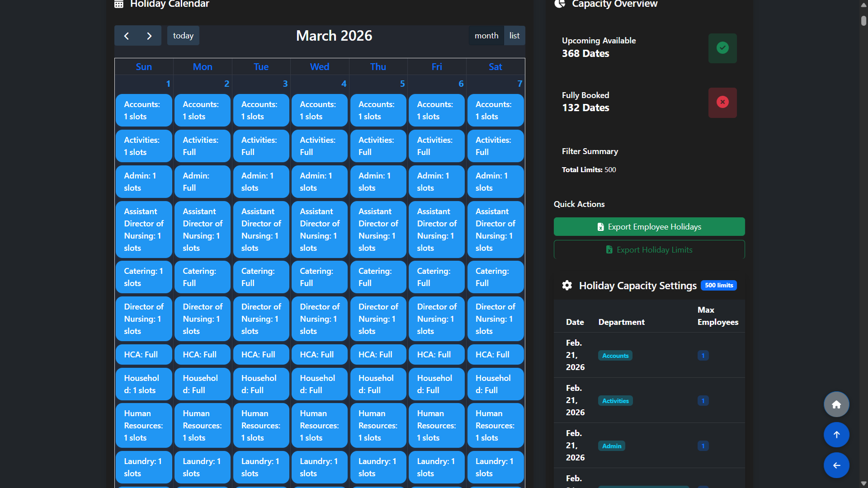Viewport: 868px width, 488px height.
Task: Select the Accounts department badge for Feb 21
Action: click(615, 355)
